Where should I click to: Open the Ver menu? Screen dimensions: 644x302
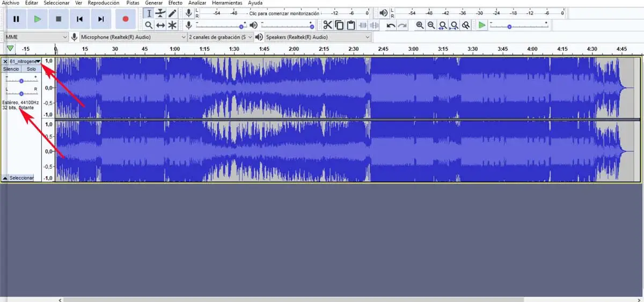tap(79, 3)
